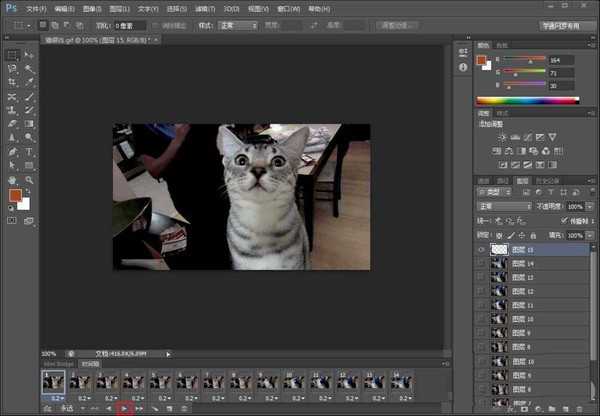600x416 pixels.
Task: Open the 文件 menu
Action: click(x=36, y=7)
